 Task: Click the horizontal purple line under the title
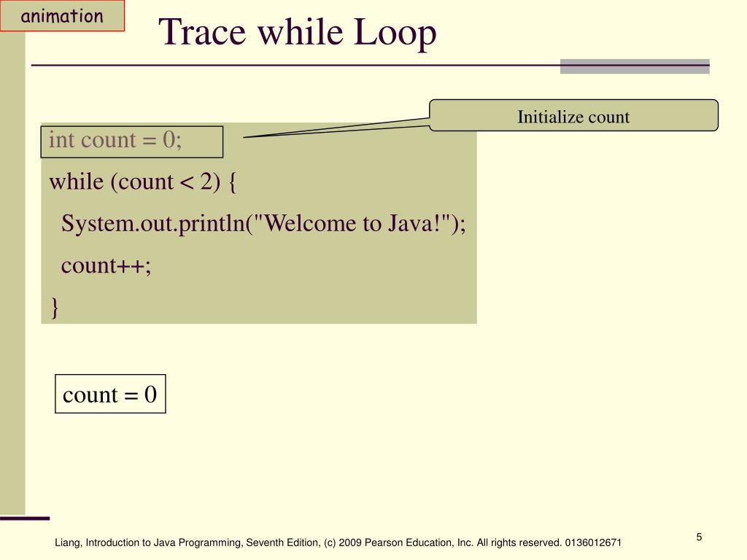pos(292,66)
